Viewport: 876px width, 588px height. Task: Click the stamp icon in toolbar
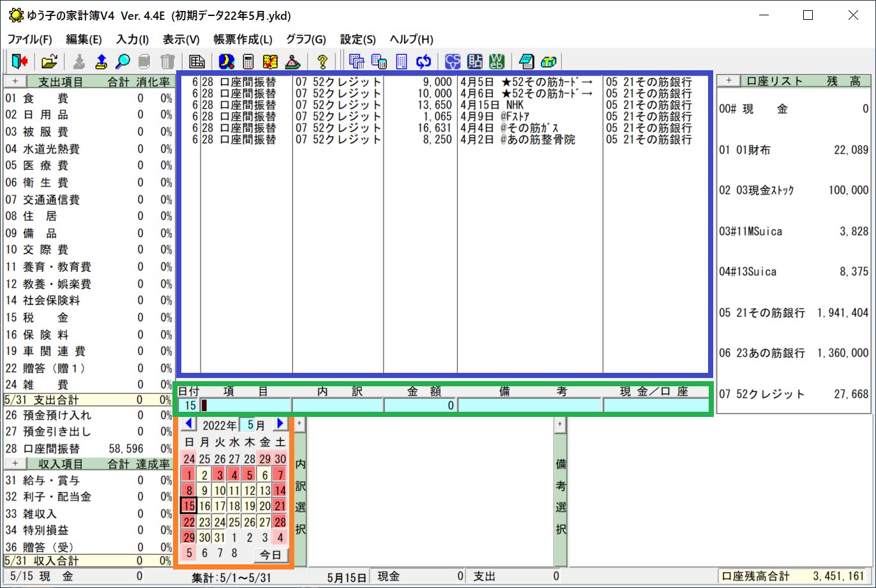pyautogui.click(x=292, y=61)
